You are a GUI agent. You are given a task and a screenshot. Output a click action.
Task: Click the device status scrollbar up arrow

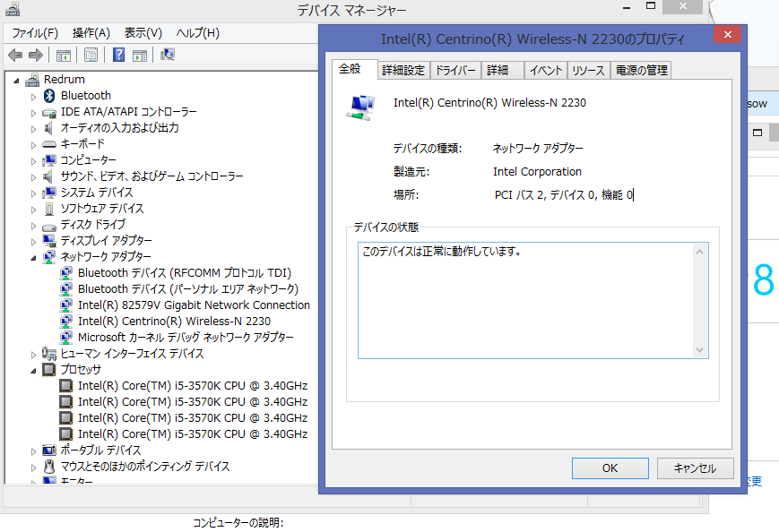click(x=699, y=252)
